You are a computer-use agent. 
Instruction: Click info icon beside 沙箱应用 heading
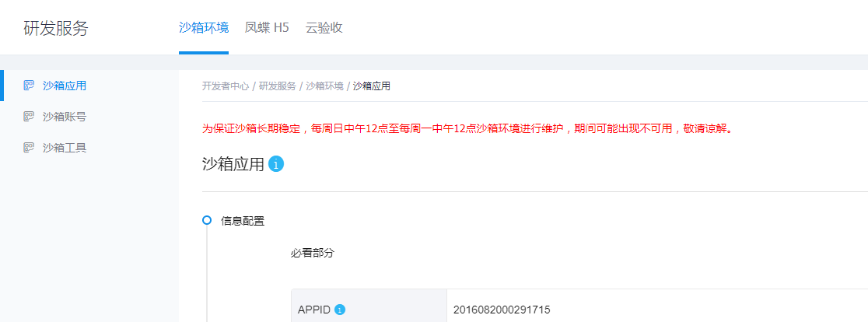[x=276, y=164]
